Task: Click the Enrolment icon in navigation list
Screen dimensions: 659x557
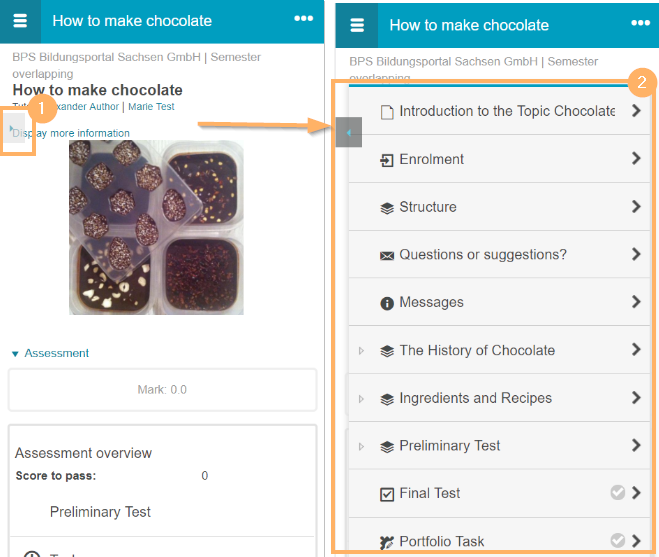Action: tap(387, 160)
